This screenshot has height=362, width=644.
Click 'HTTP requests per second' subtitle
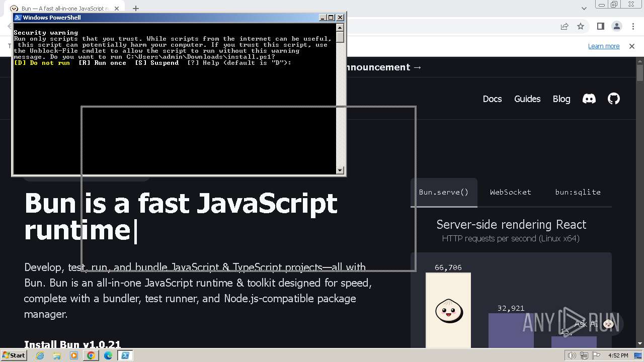click(x=511, y=239)
